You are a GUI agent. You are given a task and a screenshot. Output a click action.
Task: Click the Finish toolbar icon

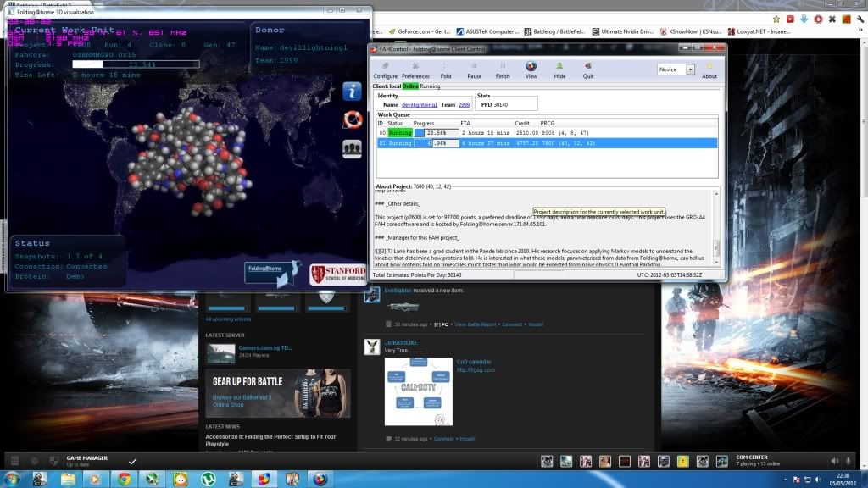503,69
